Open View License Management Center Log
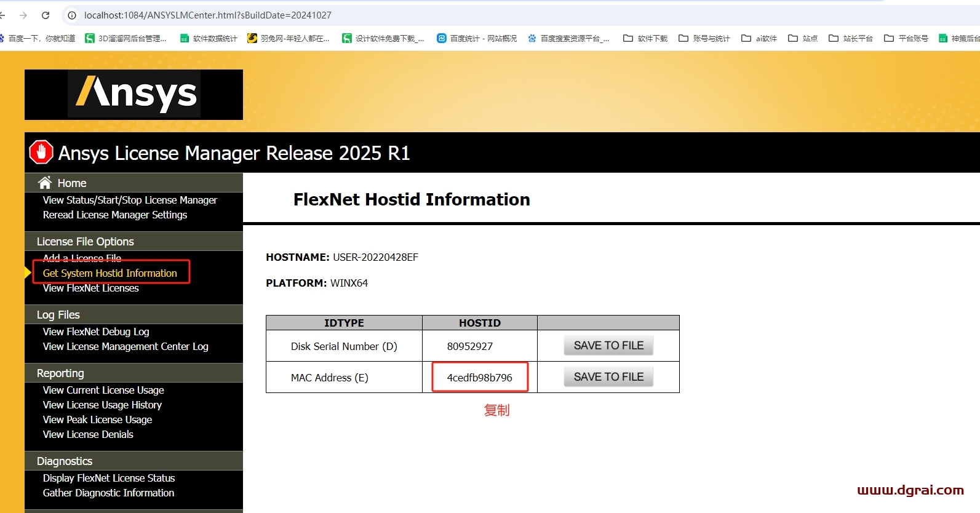The image size is (980, 513). pyautogui.click(x=125, y=346)
